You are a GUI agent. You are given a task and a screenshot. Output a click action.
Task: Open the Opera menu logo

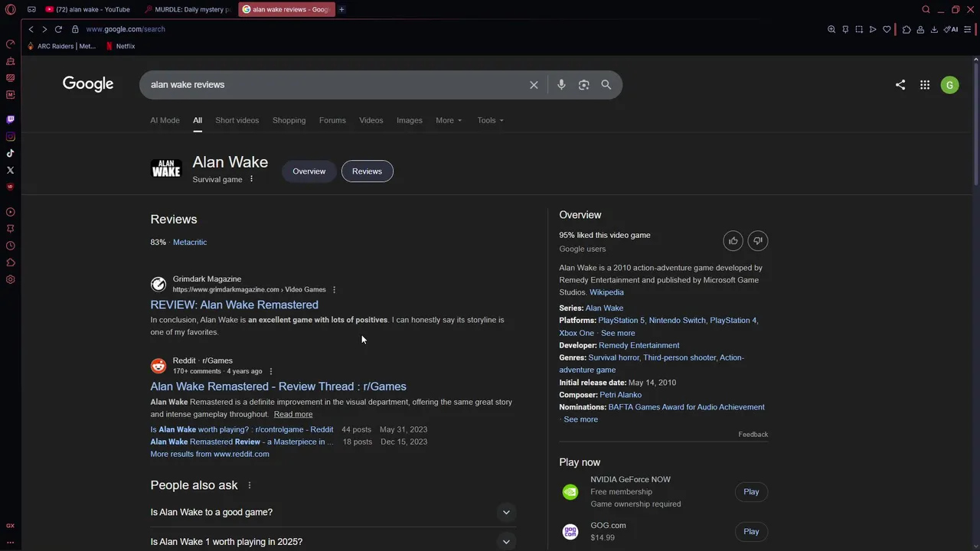[10, 10]
